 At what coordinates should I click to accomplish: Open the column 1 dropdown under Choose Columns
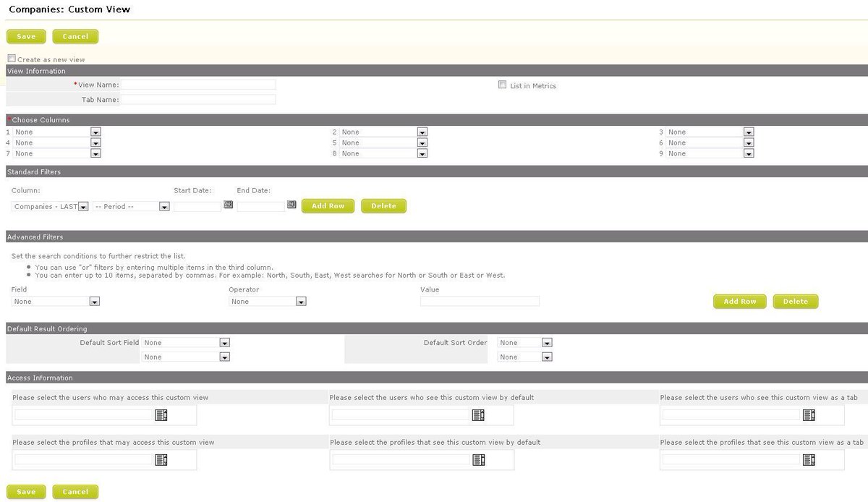(95, 132)
